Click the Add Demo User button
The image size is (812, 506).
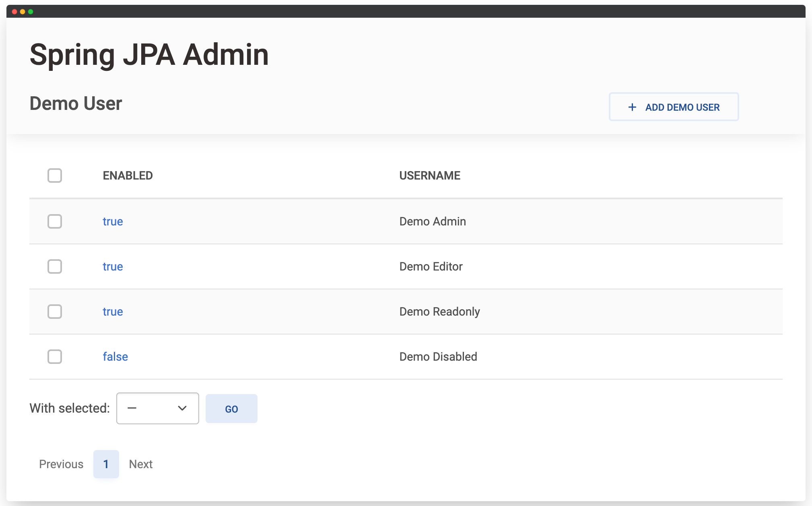point(674,107)
